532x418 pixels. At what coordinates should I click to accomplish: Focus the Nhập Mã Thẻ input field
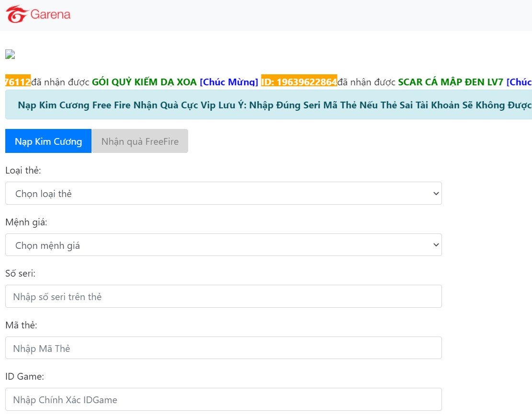click(x=224, y=348)
